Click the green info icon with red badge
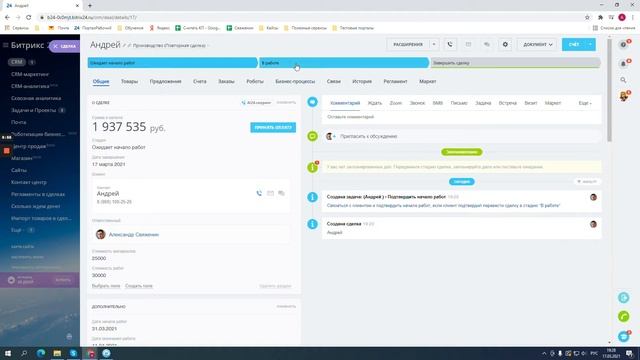The image size is (640, 360). [x=313, y=167]
